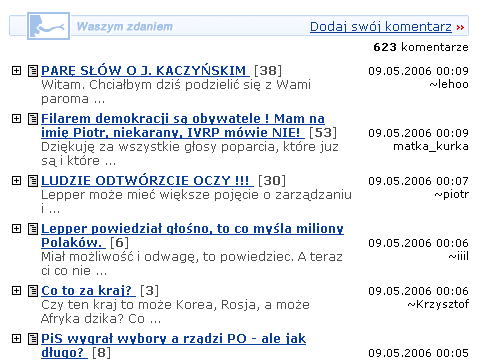Viewport: 481px width, 360px height.
Task: Click the red double-arrow beside Dodaj swój komentarz
Action: [x=460, y=27]
